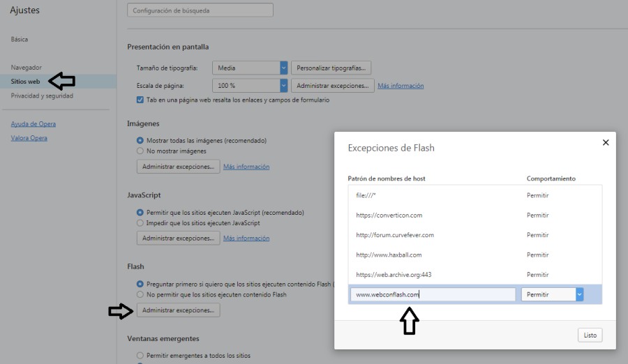Select the https://converticon.com exception row
Image resolution: width=628 pixels, height=364 pixels.
(475, 215)
